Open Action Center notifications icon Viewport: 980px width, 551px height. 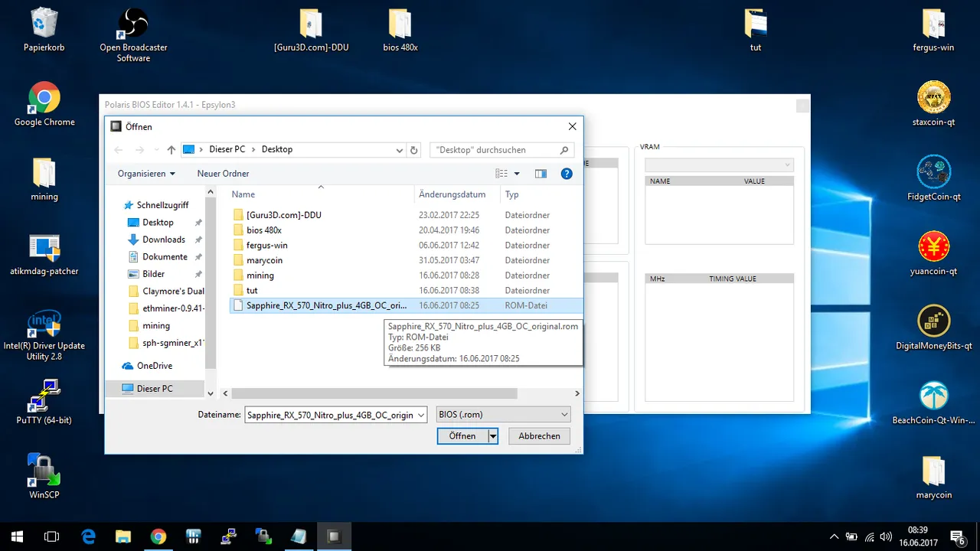click(957, 536)
